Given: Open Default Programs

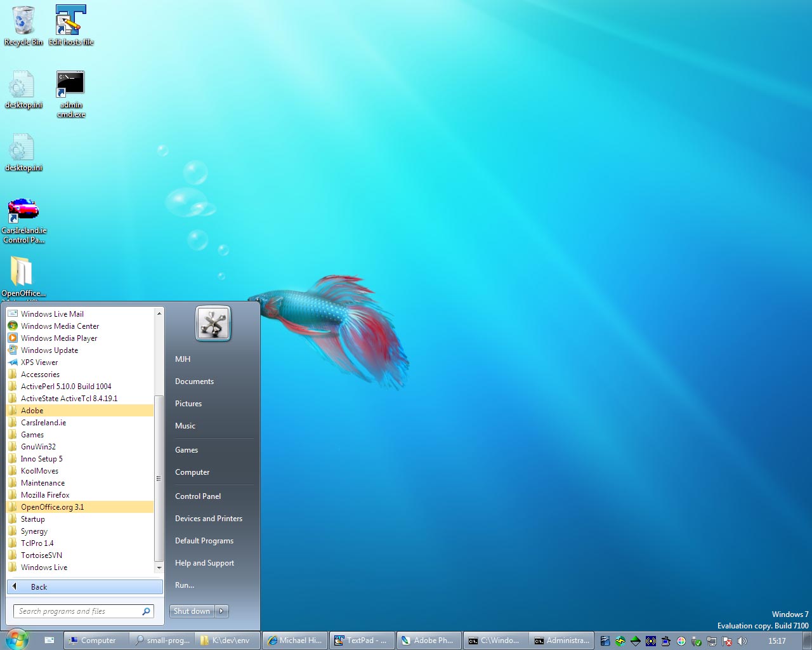Looking at the screenshot, I should tap(213, 541).
